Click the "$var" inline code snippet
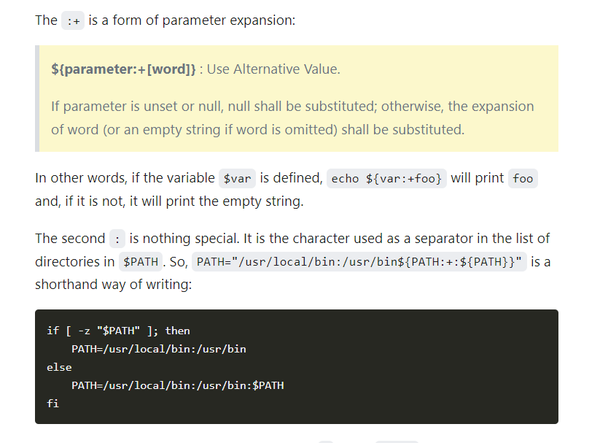The image size is (600, 443). click(x=237, y=178)
